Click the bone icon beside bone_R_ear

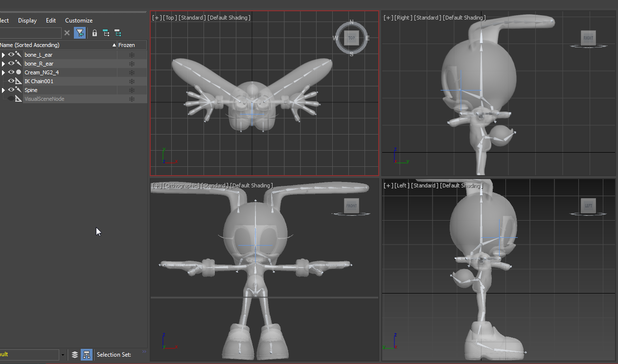pos(19,64)
